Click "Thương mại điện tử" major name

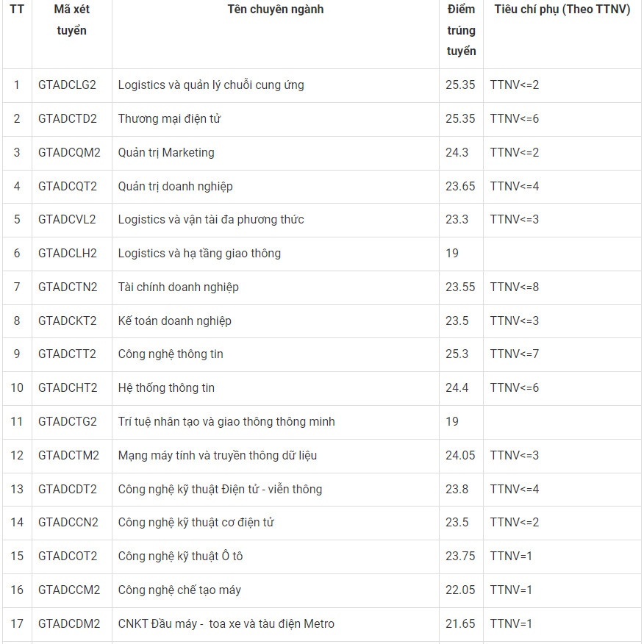click(x=169, y=119)
